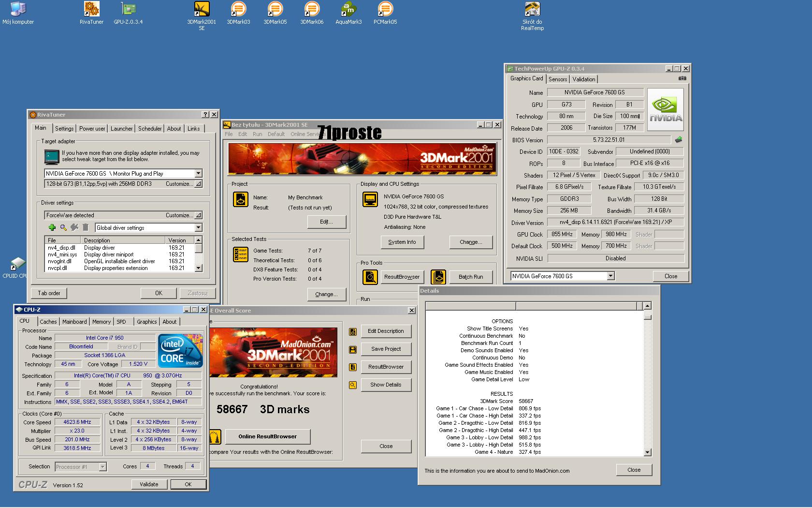Switch to GPU-Z Validation tab
This screenshot has width=812, height=508.
(x=584, y=79)
